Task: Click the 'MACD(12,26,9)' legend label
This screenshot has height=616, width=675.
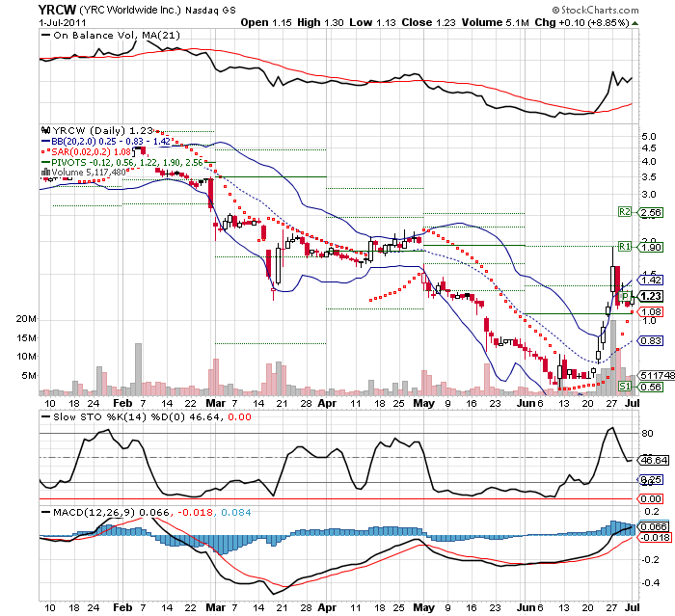Action: click(94, 512)
